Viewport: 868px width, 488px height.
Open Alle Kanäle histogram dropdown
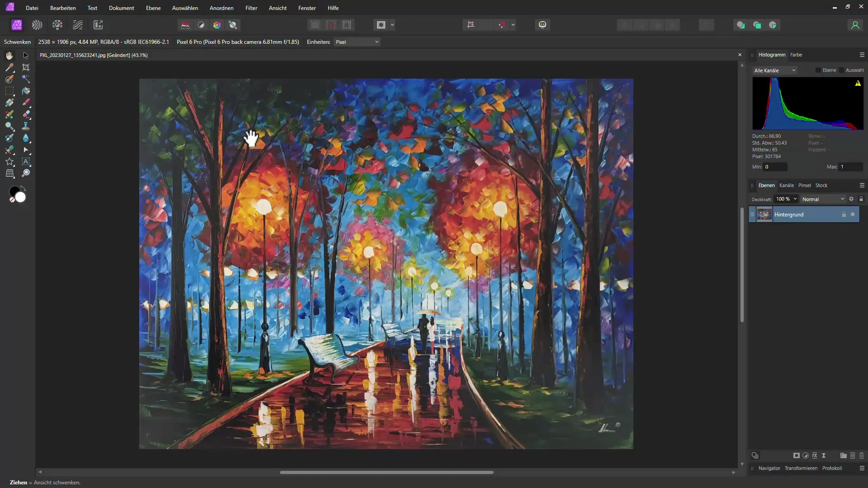pos(774,70)
